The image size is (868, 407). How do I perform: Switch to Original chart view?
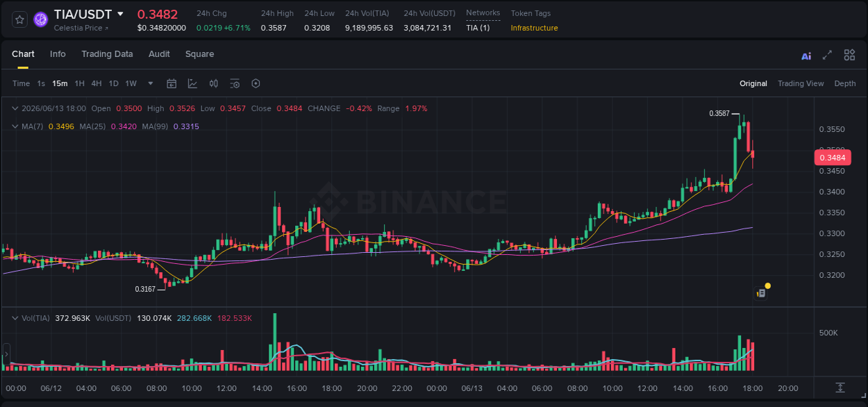coord(753,83)
